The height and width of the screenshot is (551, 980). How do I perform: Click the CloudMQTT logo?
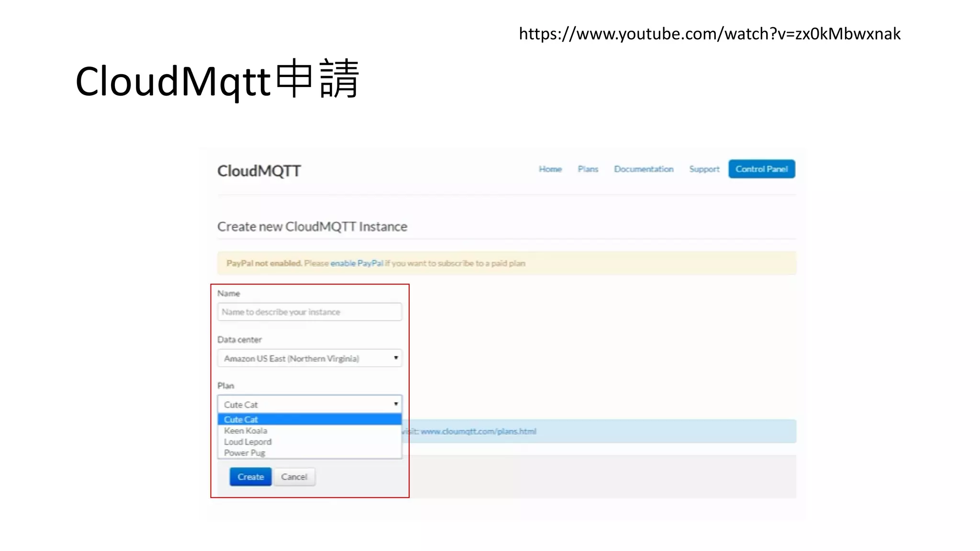pos(259,171)
